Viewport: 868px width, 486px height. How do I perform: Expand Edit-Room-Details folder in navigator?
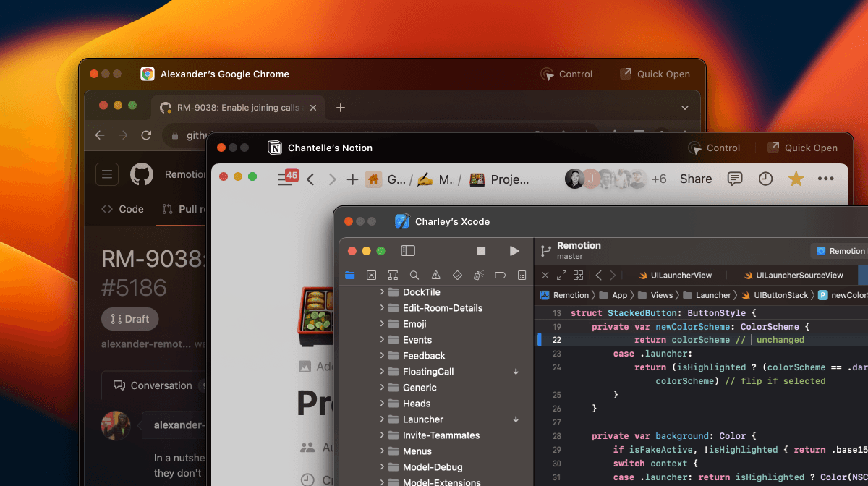point(382,308)
